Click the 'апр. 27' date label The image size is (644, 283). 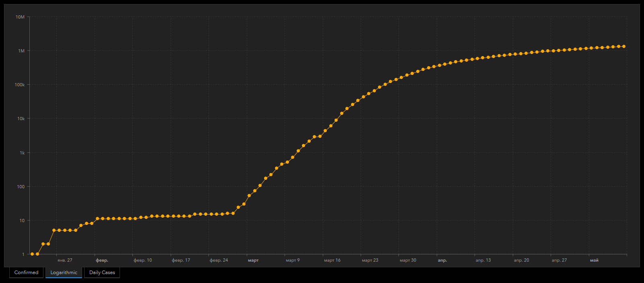559,260
